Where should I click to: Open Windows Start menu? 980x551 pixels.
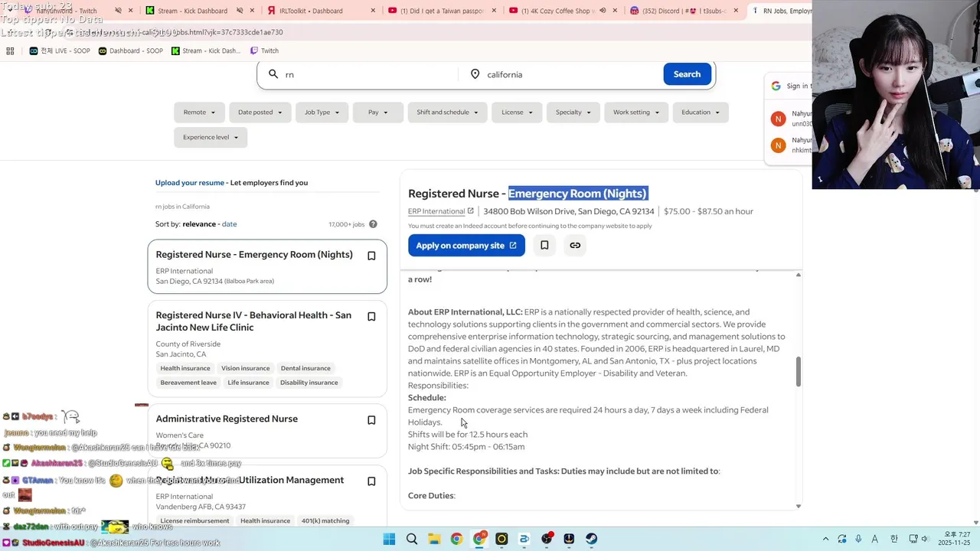click(389, 539)
